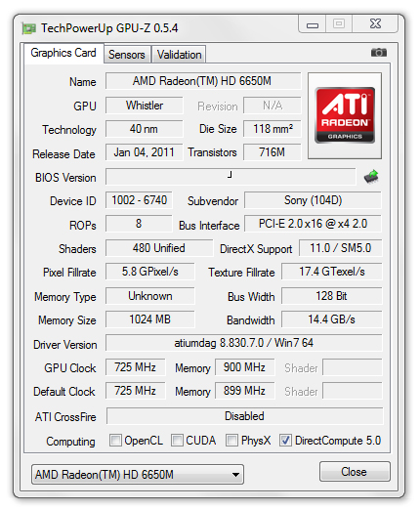
Task: Close window with the X icon
Action: tap(375, 24)
